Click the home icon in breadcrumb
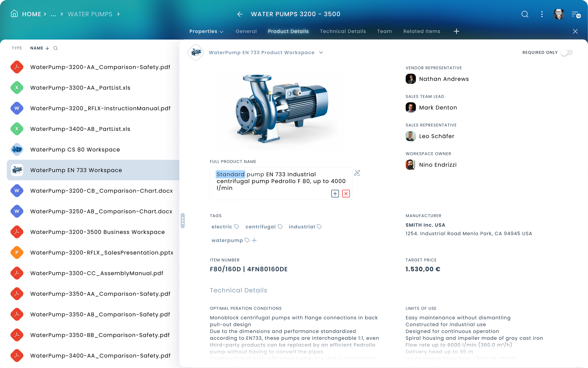The height and width of the screenshot is (368, 588). click(x=14, y=14)
